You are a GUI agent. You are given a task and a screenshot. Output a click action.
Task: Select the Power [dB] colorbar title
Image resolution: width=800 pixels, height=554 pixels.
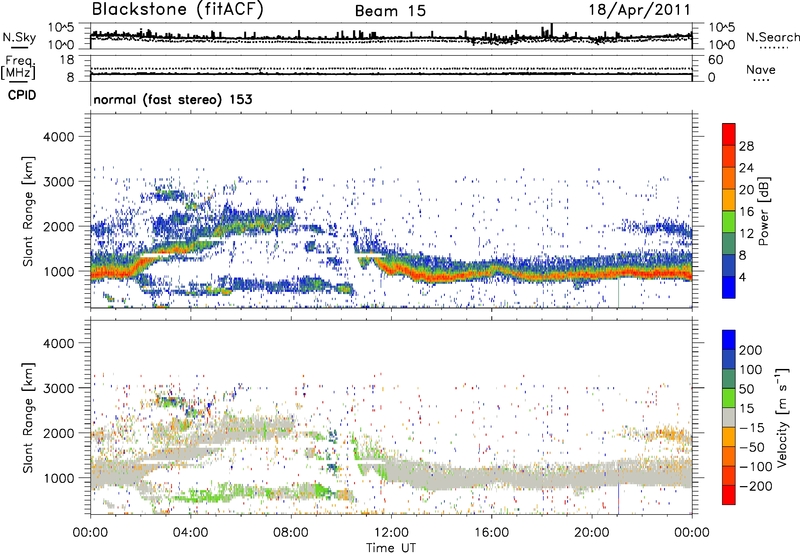tap(764, 211)
